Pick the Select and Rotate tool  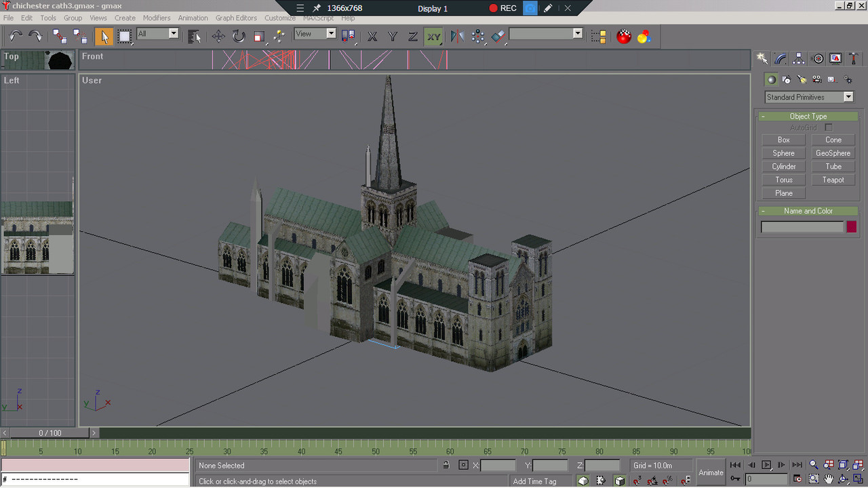[x=239, y=36]
